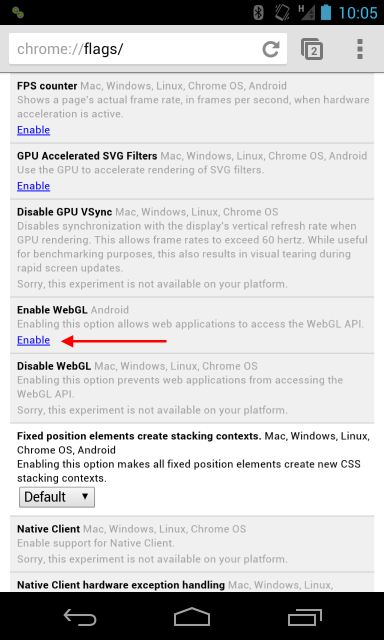Tap the battery indicator in status bar
This screenshot has width=384, height=640.
(326, 13)
